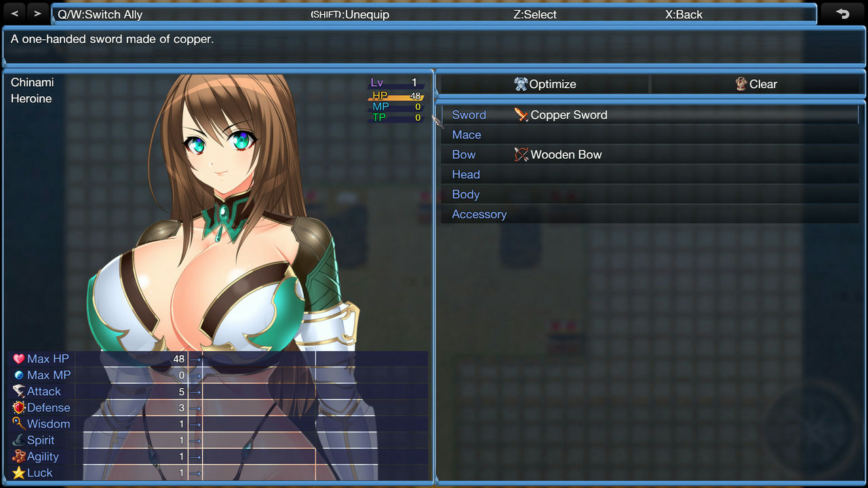Click the Copper Sword weapon icon
This screenshot has width=868, height=488.
tap(521, 115)
